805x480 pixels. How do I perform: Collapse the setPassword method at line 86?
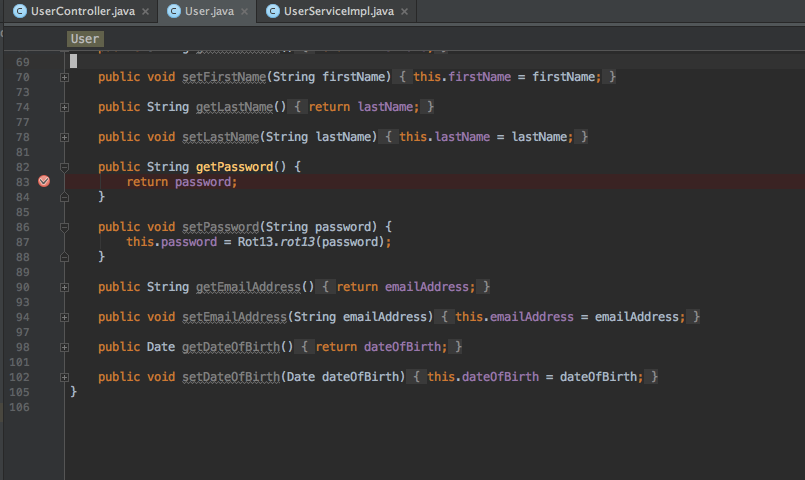coord(64,227)
